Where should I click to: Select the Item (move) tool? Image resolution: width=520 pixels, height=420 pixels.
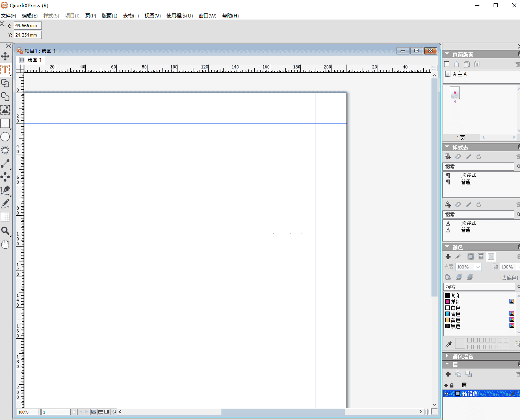5,56
